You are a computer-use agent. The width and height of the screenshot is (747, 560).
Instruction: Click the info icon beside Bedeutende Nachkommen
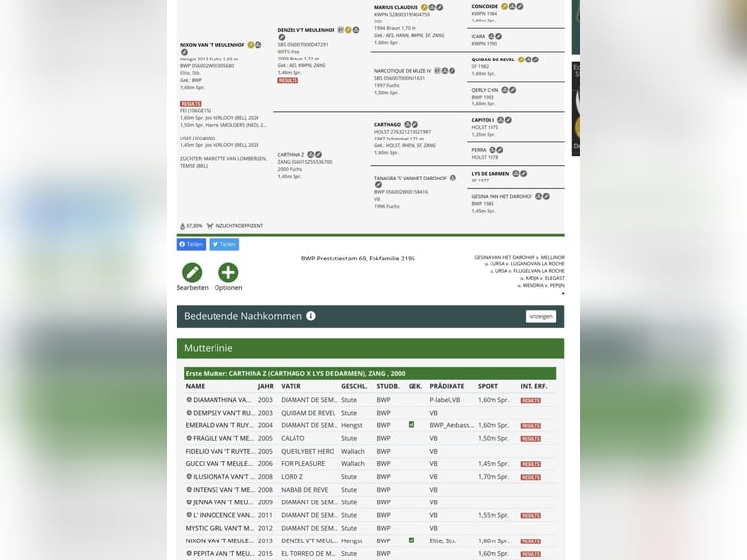coord(311,316)
